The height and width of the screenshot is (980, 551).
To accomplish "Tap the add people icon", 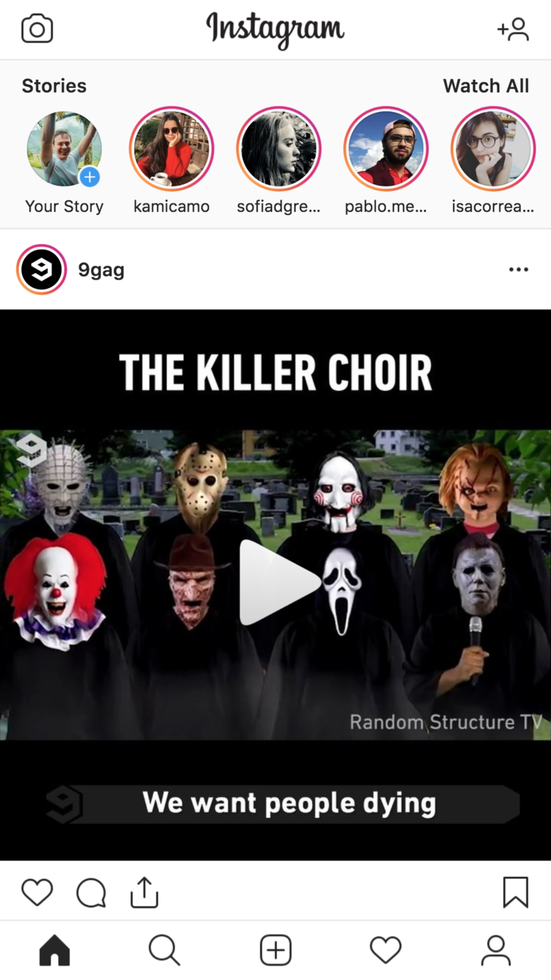I will (x=513, y=29).
